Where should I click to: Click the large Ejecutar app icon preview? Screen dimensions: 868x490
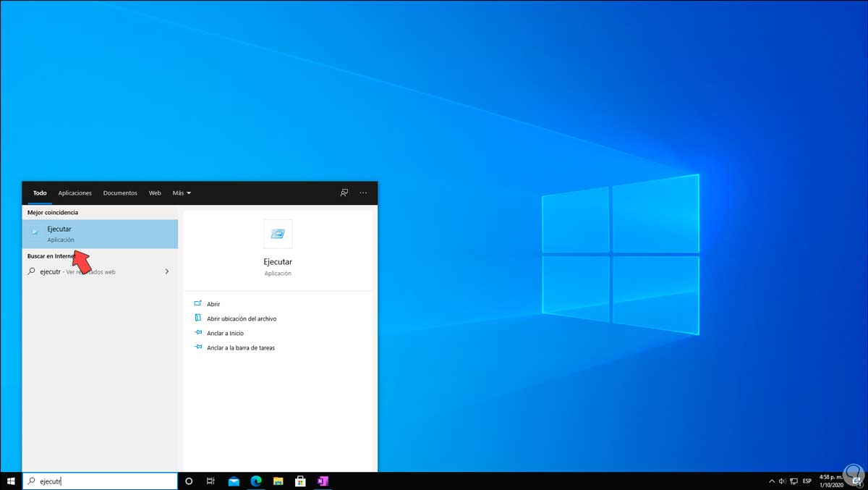pos(278,234)
